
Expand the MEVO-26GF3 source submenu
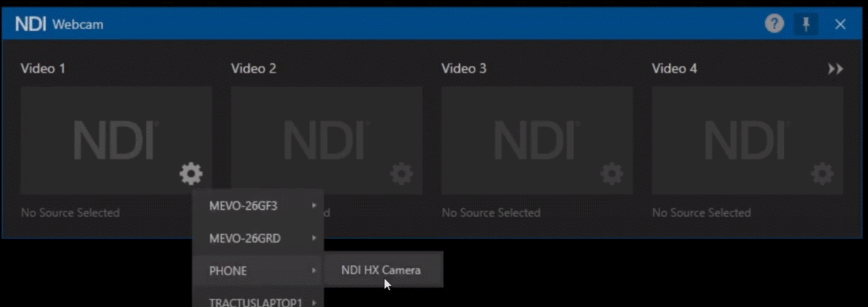coord(258,206)
